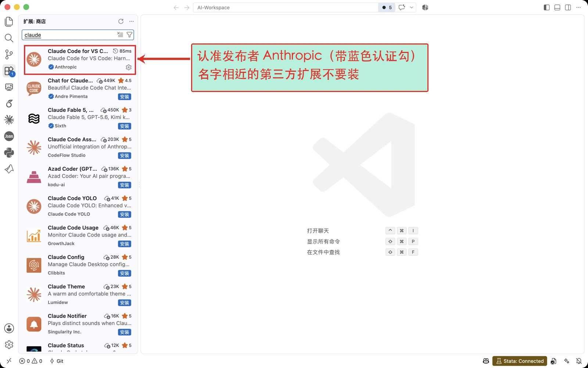Open the Claude Code for VS Code extension entry
Viewport: 588px width, 368px height.
click(80, 60)
